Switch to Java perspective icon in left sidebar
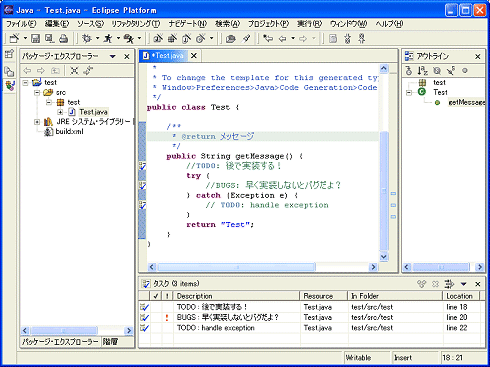490x367 pixels. click(10, 86)
